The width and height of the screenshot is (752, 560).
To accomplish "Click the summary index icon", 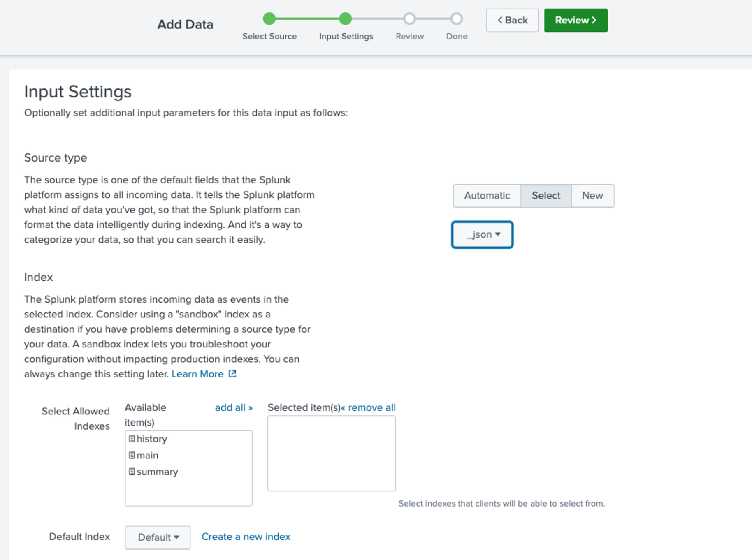I will (132, 472).
